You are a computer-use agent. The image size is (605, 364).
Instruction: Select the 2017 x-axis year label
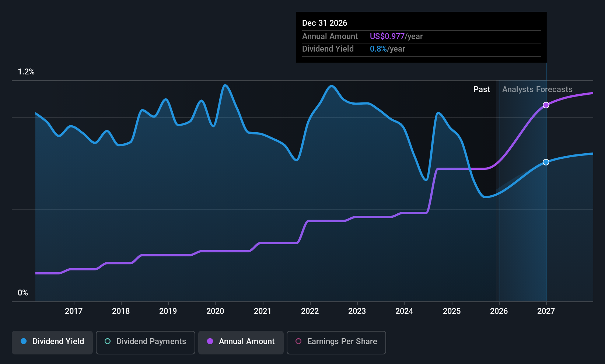pyautogui.click(x=74, y=311)
